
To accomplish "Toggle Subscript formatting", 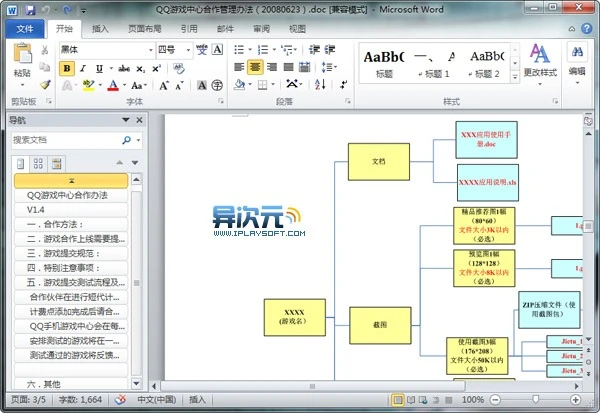I will coord(140,69).
